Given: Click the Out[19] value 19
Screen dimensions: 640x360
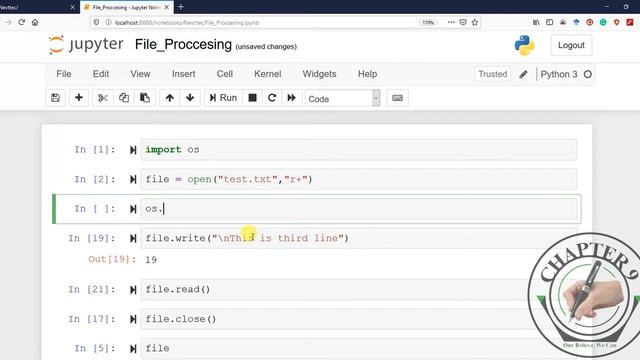Looking at the screenshot, I should (151, 260).
